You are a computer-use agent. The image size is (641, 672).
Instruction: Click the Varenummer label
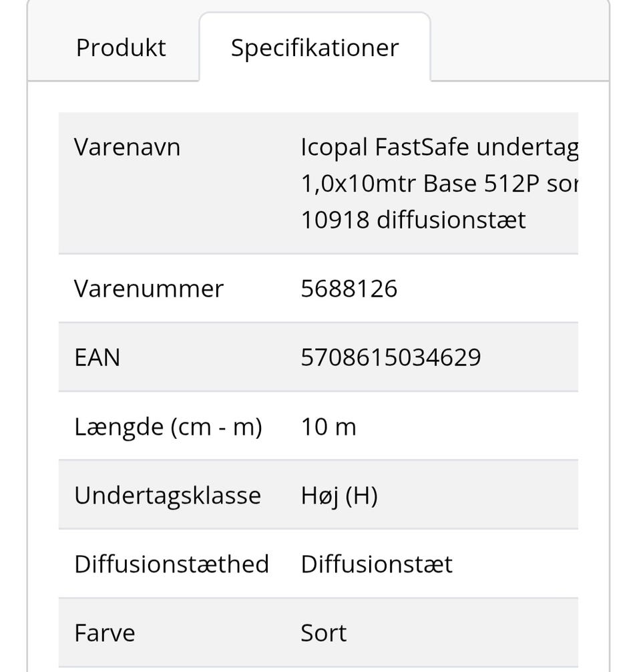pos(148,289)
